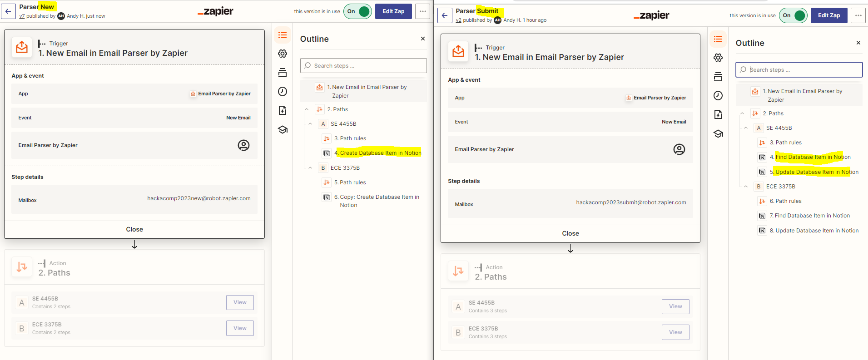The image size is (868, 360).
Task: Go back arrow in Parser Submit window
Action: click(445, 15)
